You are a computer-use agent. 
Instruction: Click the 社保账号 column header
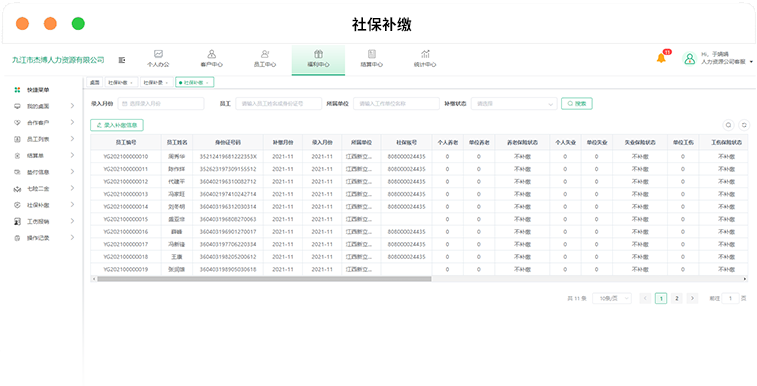click(x=407, y=143)
